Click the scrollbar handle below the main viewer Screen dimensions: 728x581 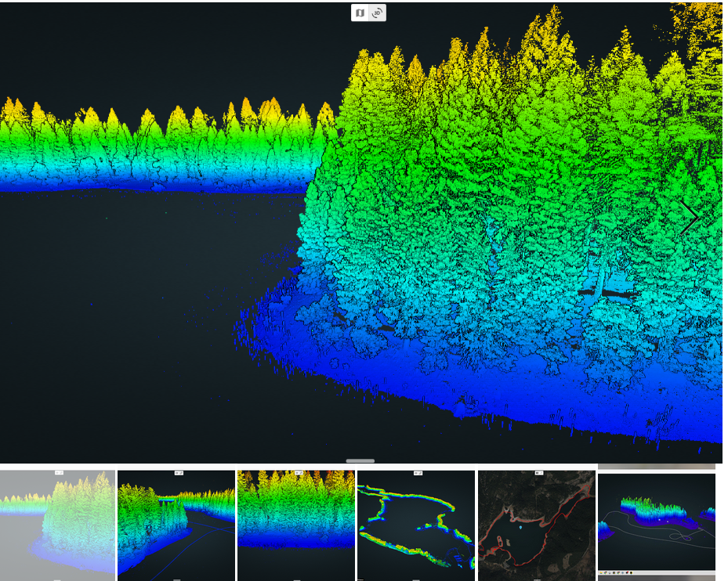pyautogui.click(x=360, y=460)
